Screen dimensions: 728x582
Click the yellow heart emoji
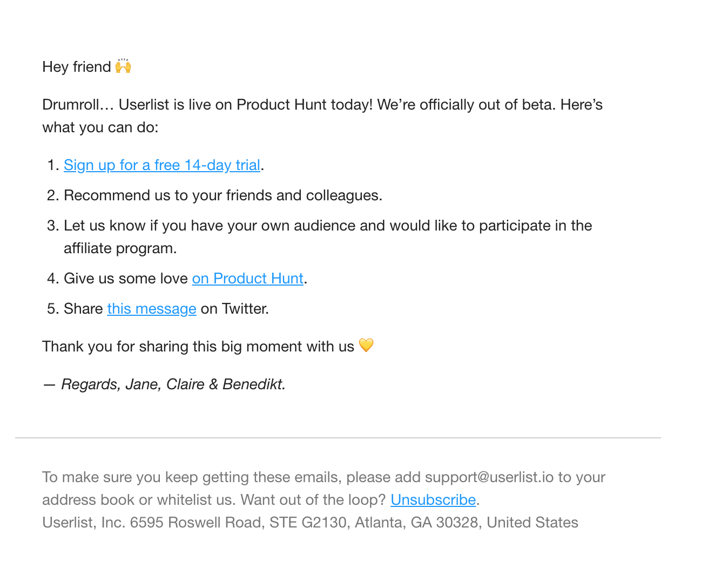[366, 346]
